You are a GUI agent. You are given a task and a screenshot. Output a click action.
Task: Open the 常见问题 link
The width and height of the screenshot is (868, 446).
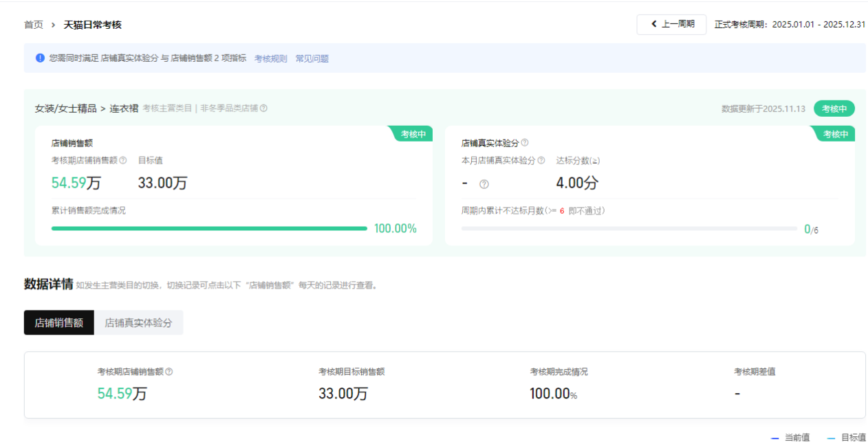coord(312,59)
